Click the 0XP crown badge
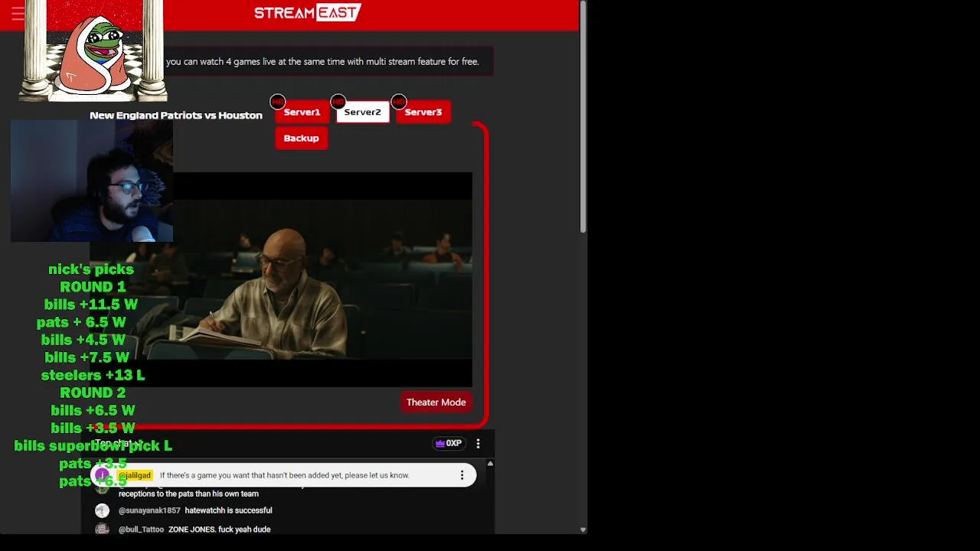The image size is (980, 551). click(449, 443)
